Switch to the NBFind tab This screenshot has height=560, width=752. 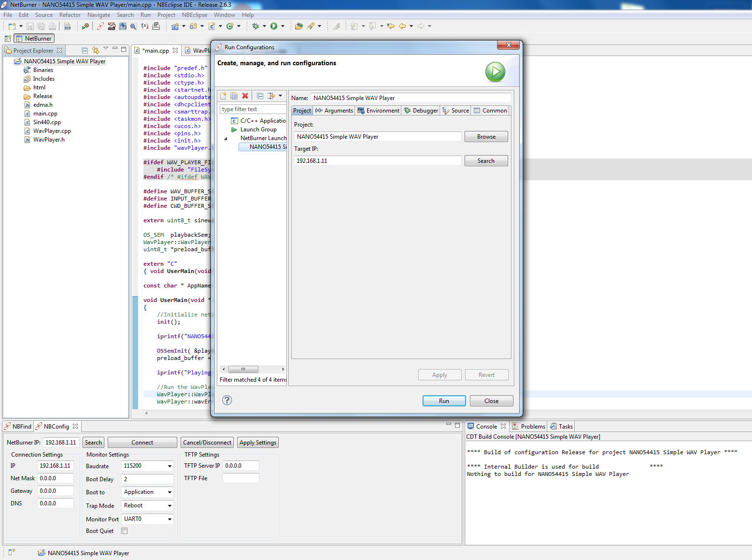pos(18,426)
